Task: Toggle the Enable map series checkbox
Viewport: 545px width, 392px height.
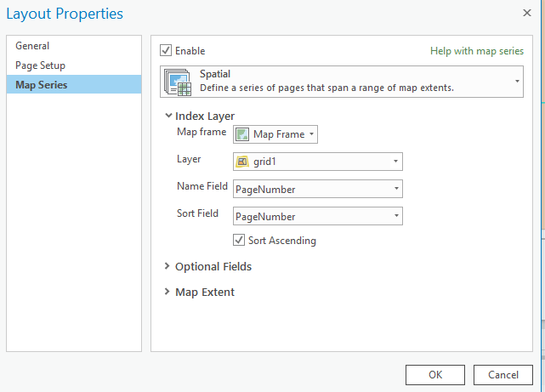Action: coord(166,51)
